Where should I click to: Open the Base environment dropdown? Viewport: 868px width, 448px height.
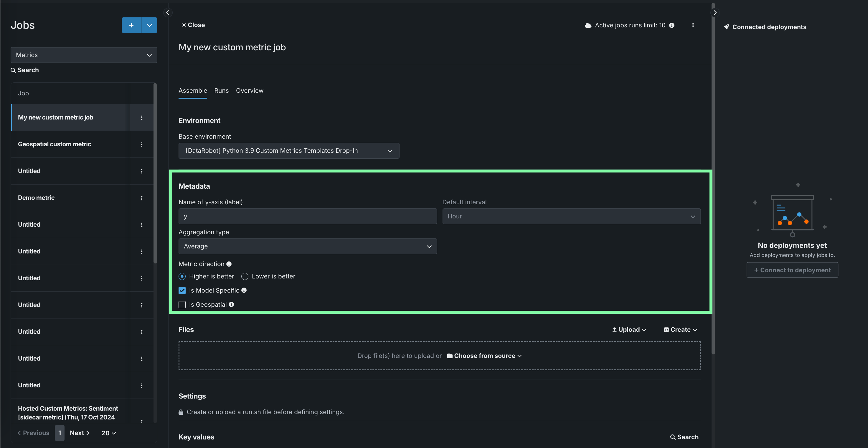click(x=289, y=151)
